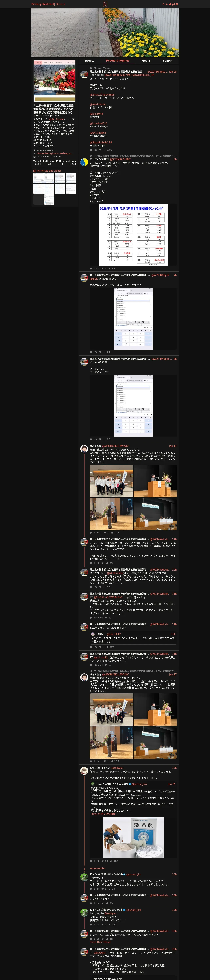Open the Privacy Redirect link

click(43, 4)
